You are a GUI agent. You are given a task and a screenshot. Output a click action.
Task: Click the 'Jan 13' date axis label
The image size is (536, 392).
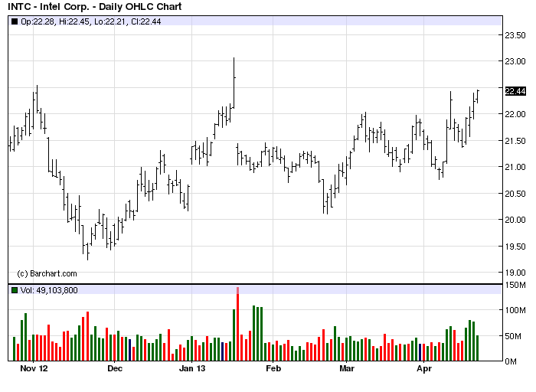click(192, 368)
